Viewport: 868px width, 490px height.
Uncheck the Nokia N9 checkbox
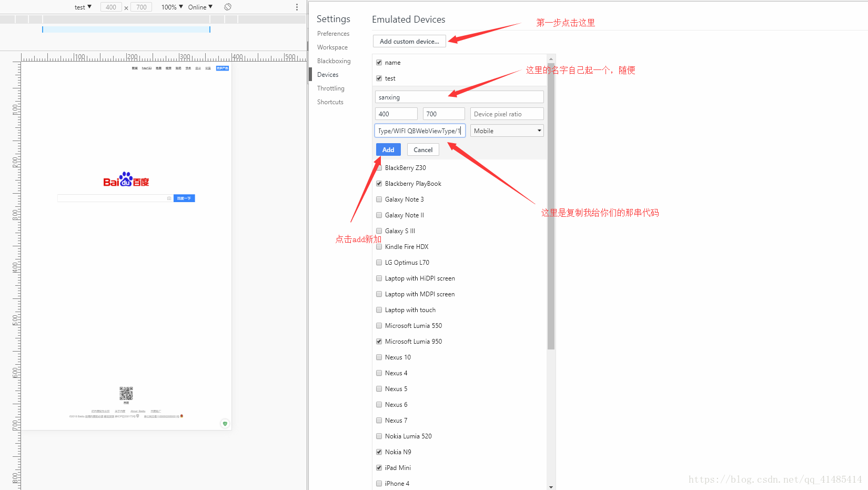(379, 452)
